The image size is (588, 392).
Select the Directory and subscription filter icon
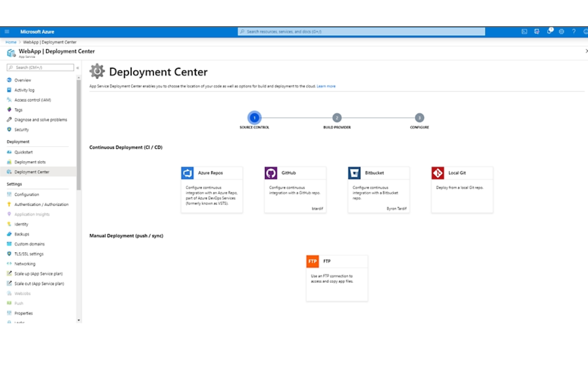pyautogui.click(x=537, y=31)
